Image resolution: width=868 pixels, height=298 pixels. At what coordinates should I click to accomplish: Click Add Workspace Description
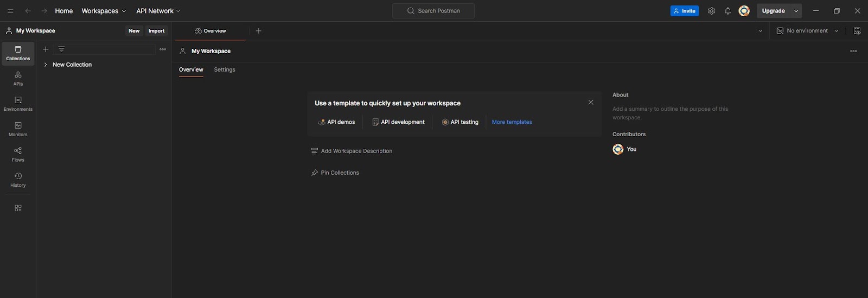[352, 151]
